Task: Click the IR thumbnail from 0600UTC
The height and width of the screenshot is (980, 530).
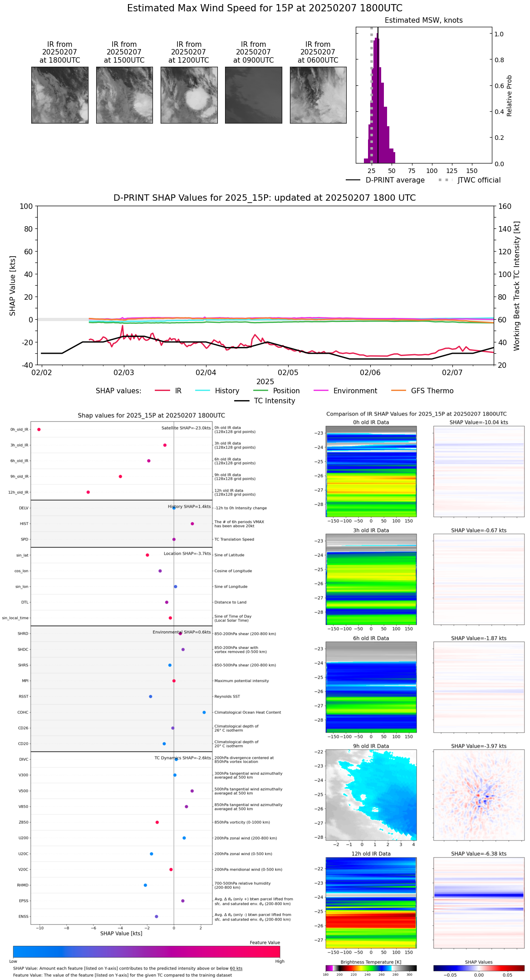Action: tap(318, 95)
